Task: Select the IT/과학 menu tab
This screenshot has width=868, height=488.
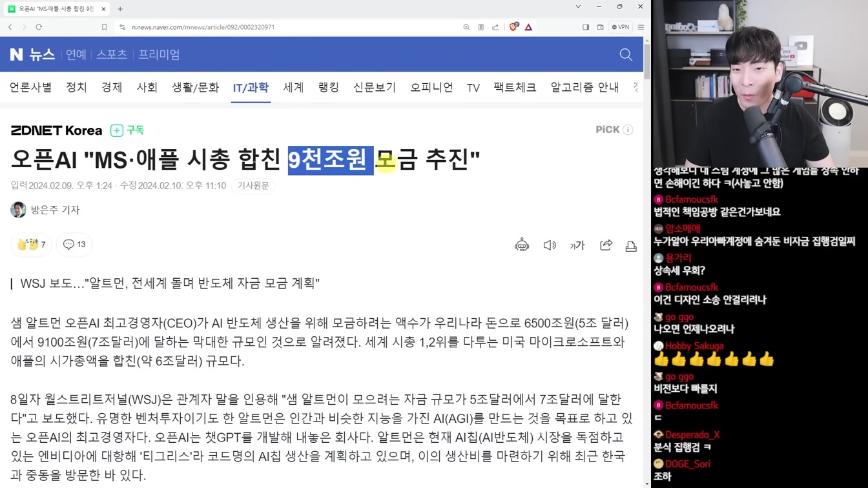Action: click(x=251, y=87)
